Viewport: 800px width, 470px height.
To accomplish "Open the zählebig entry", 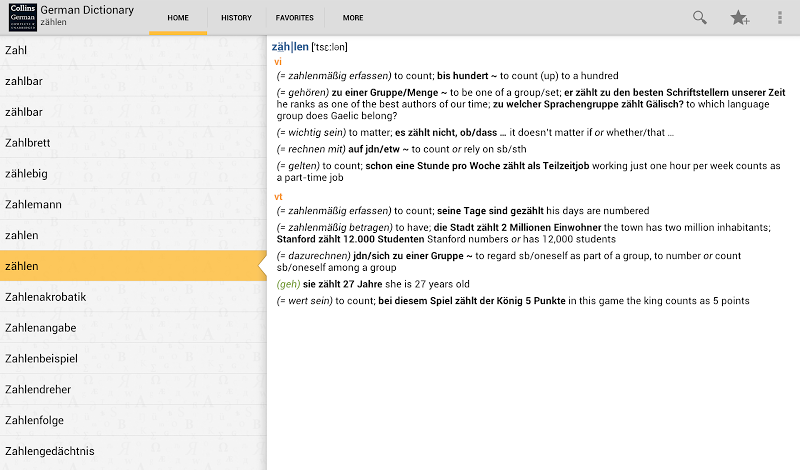I will click(x=133, y=174).
